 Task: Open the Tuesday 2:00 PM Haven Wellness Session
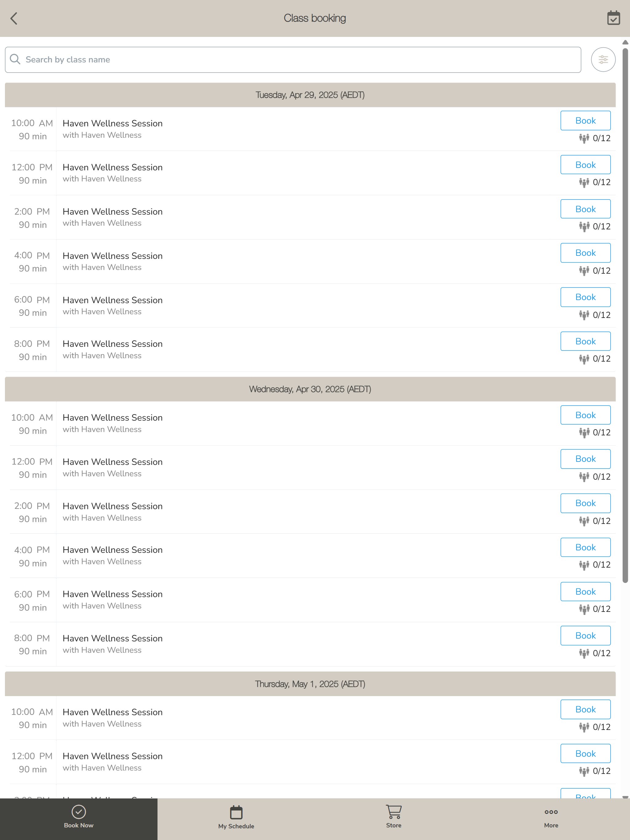click(113, 212)
